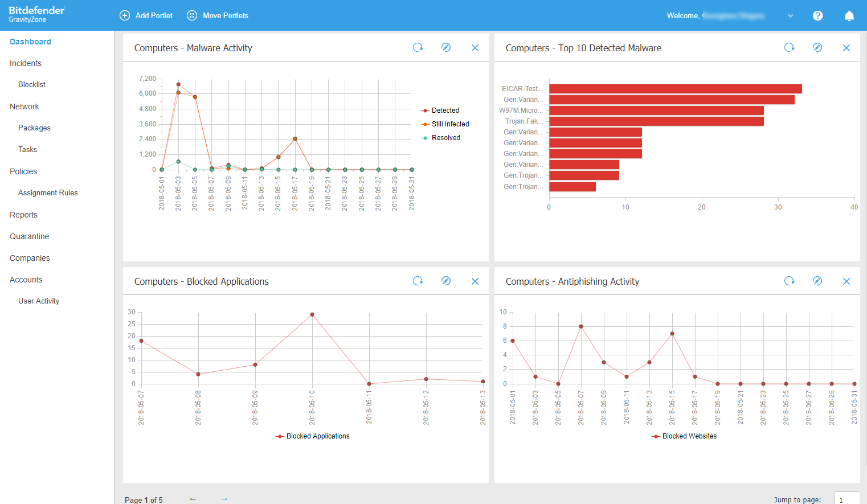This screenshot has height=504, width=867.
Task: Edit the Top 10 Detected Malware portlet settings
Action: pos(817,48)
